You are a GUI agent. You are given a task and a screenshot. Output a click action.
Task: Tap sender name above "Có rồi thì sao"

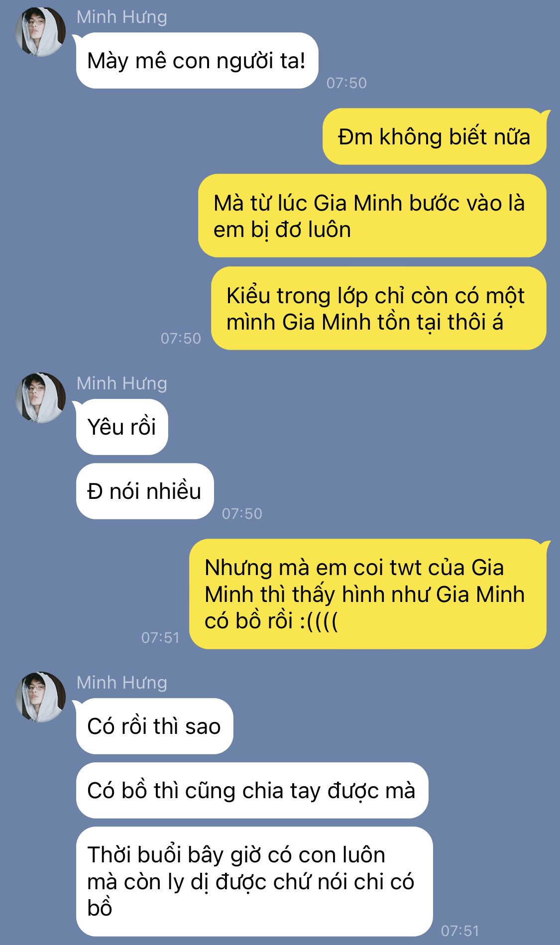tap(122, 683)
